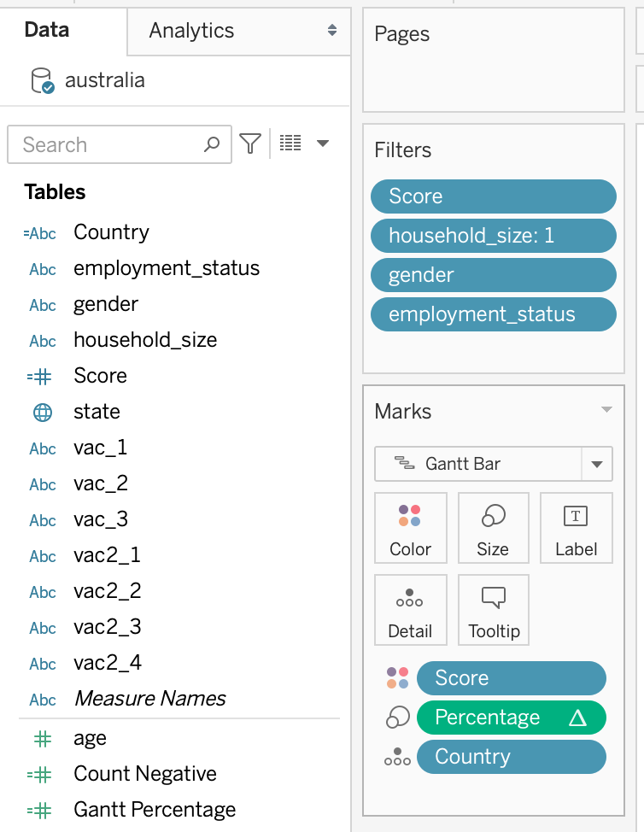
Task: Click the color icon beside Score pill
Action: click(x=397, y=678)
